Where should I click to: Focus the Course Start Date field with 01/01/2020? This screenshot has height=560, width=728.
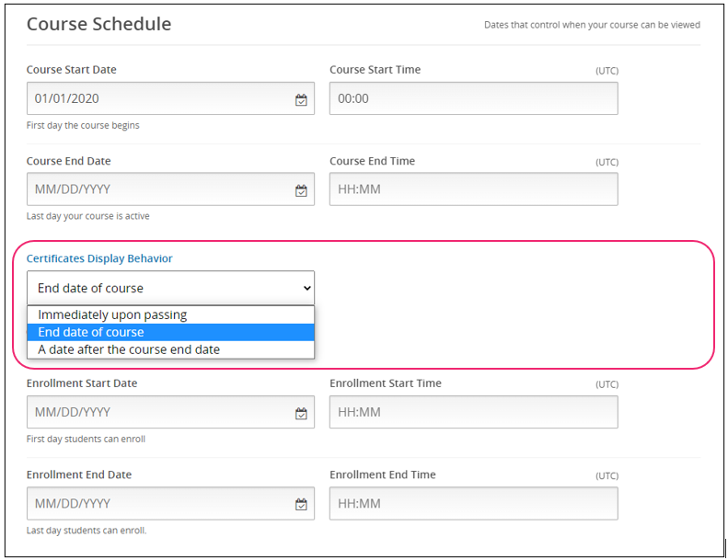(x=156, y=99)
